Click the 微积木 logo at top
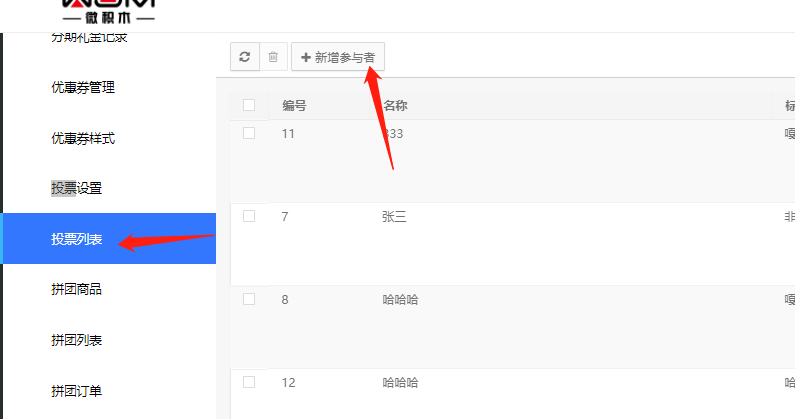 109,13
